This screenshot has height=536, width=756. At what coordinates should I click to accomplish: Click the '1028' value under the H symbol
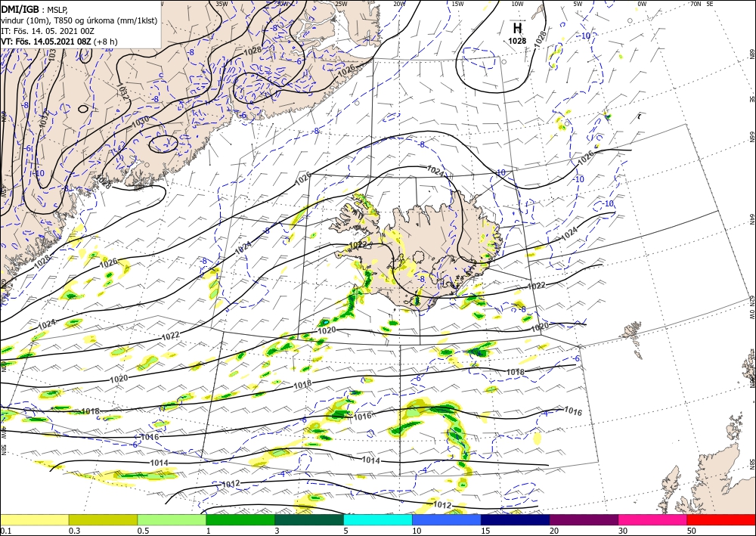pyautogui.click(x=517, y=41)
